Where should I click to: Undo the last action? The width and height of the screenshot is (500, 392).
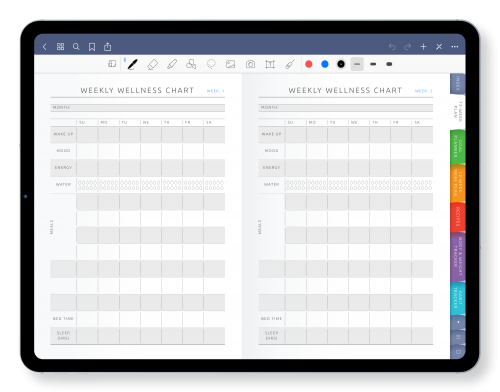(392, 47)
